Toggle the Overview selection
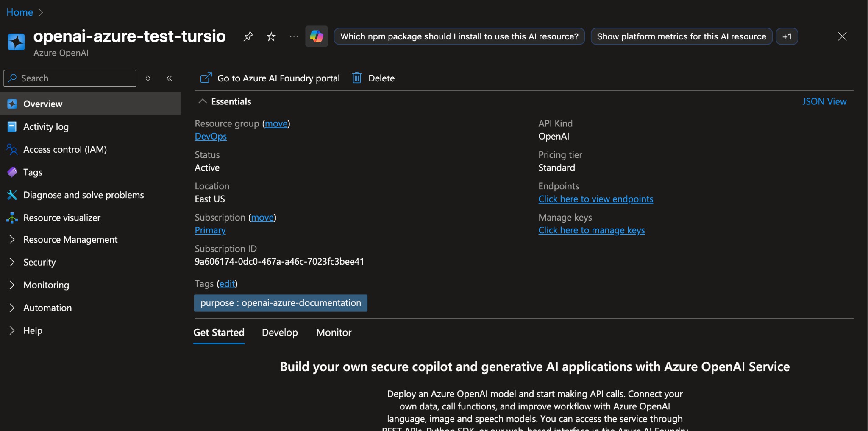Image resolution: width=868 pixels, height=431 pixels. tap(42, 104)
